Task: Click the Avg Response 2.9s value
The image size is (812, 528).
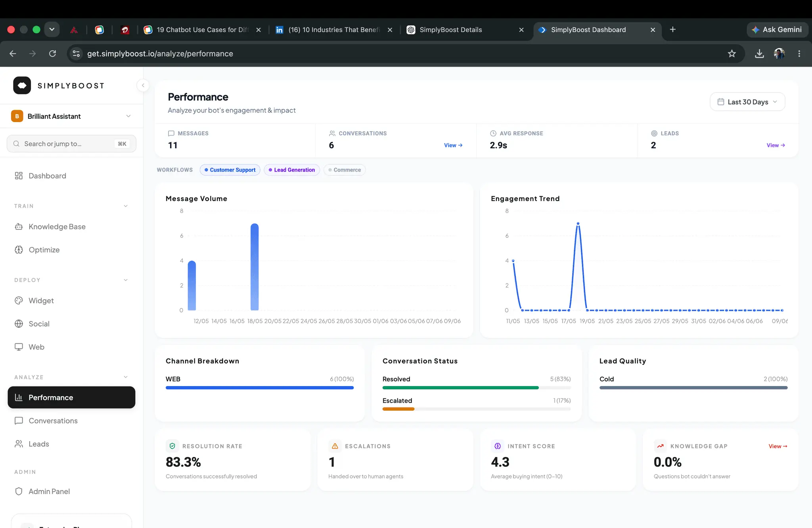Action: pyautogui.click(x=498, y=145)
